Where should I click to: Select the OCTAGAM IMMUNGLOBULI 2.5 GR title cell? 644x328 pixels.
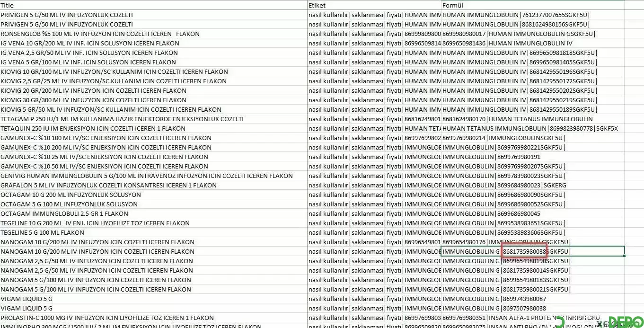tap(153, 213)
